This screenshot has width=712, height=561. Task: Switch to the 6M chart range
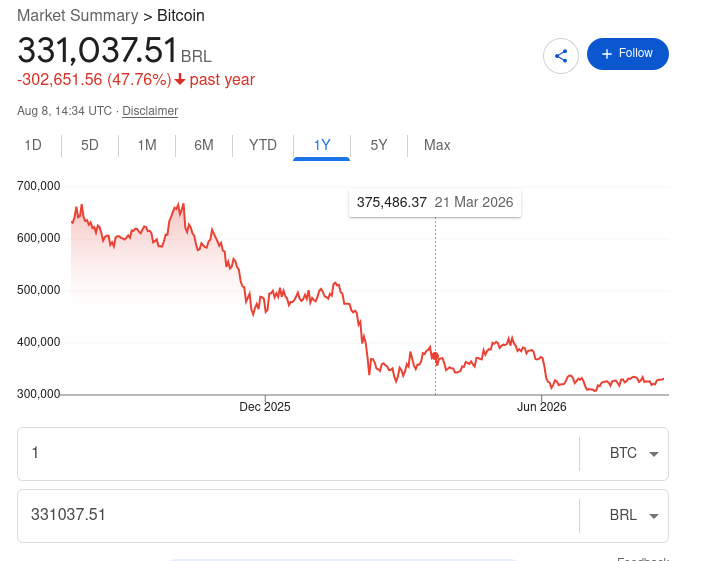(x=204, y=145)
